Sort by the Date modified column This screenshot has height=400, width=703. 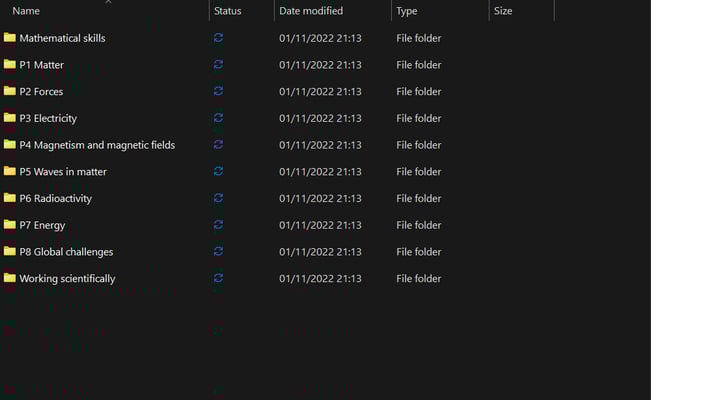pyautogui.click(x=311, y=11)
